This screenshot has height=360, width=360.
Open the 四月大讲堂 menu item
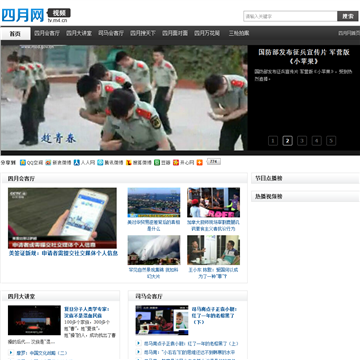coord(79,33)
